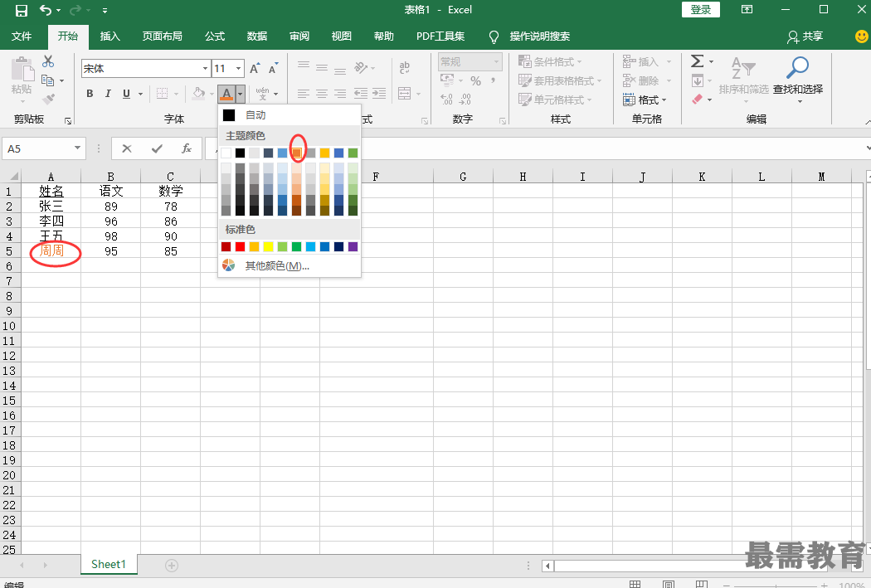Click the 共享 share button
Screen dimensions: 871x588
pos(805,36)
